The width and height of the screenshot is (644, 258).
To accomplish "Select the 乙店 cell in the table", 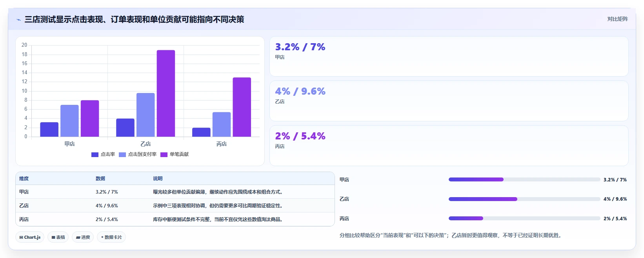I will pos(24,206).
